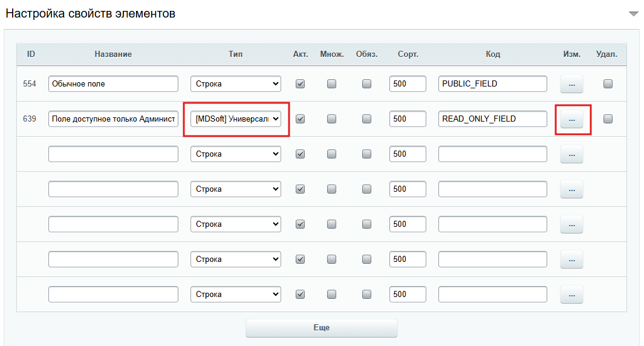
Task: Click the ellipsis button in last row
Action: pos(571,295)
